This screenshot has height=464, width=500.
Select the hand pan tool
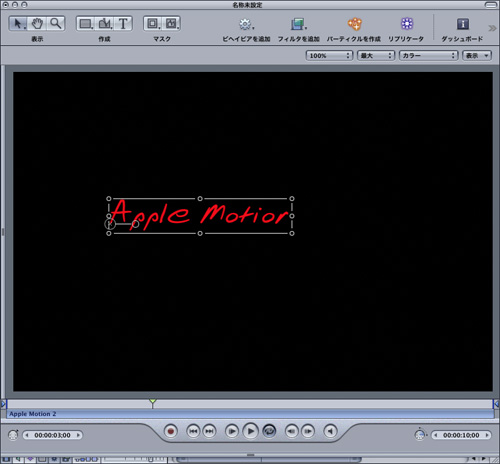[37, 24]
